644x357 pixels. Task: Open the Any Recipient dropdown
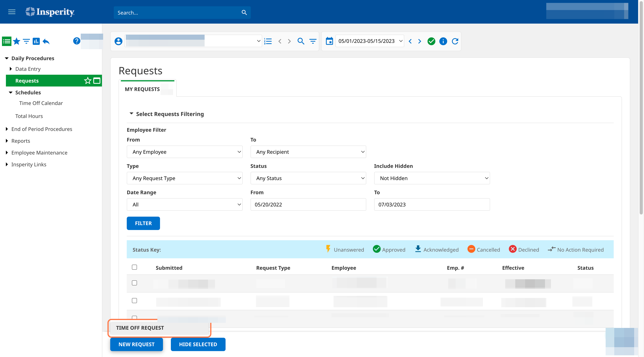click(x=308, y=152)
